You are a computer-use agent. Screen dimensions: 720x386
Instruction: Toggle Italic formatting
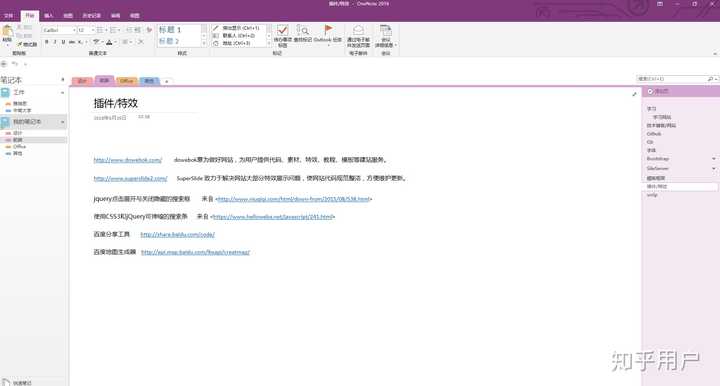(55, 42)
